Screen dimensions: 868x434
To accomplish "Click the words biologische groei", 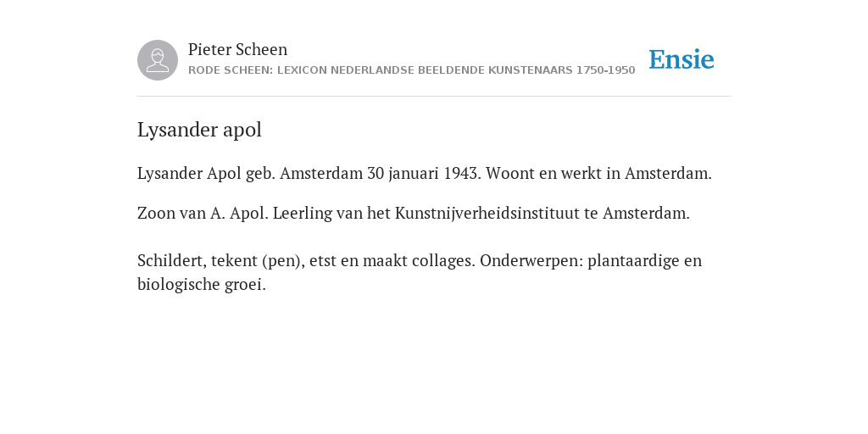I will point(202,285).
